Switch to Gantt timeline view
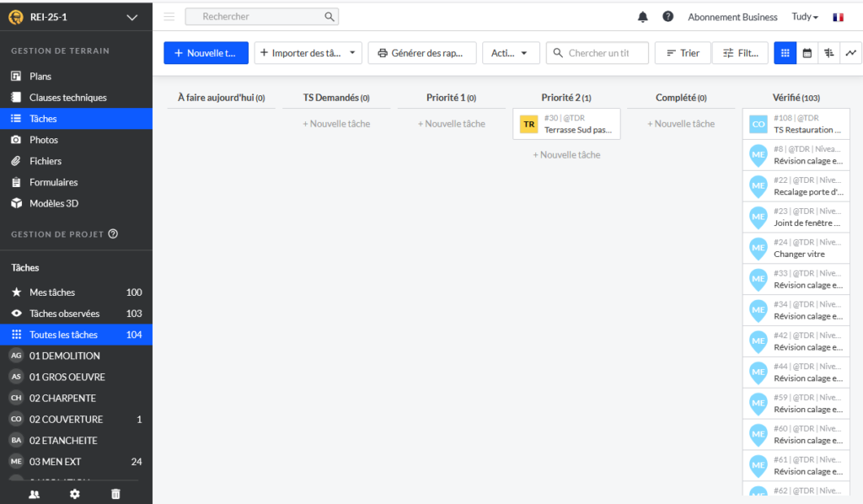 click(829, 53)
